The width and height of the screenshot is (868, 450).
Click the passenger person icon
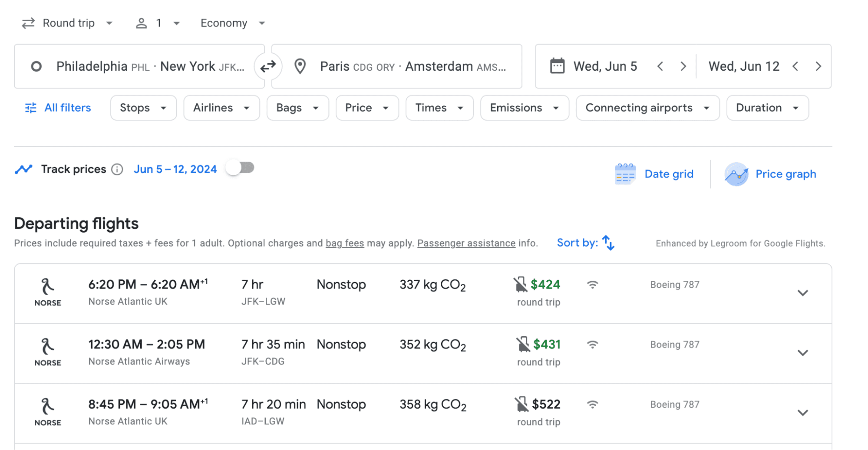[x=141, y=23]
